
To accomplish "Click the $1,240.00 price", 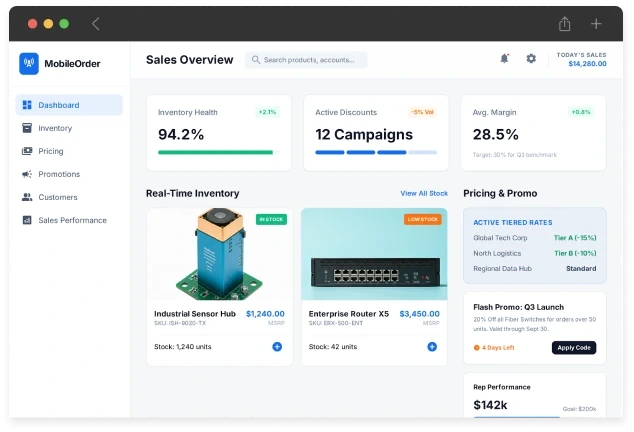I will (265, 314).
